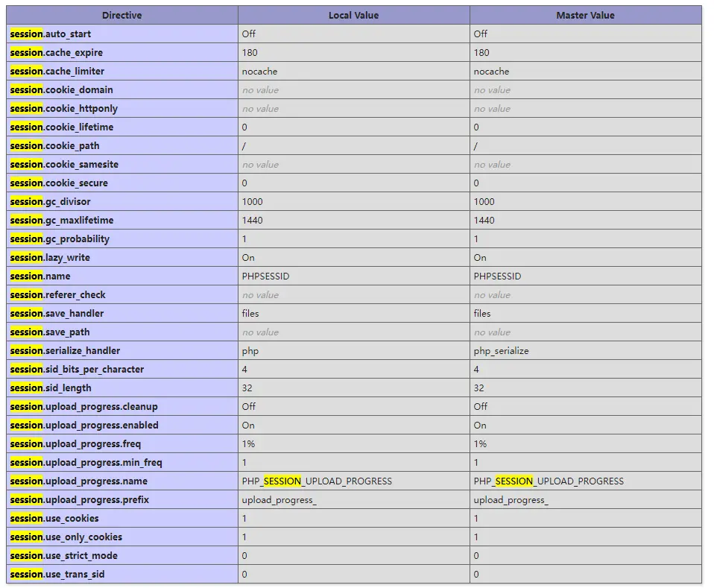Click the session.save_handler directive name
Screen dimensions: 714x588
pos(57,313)
